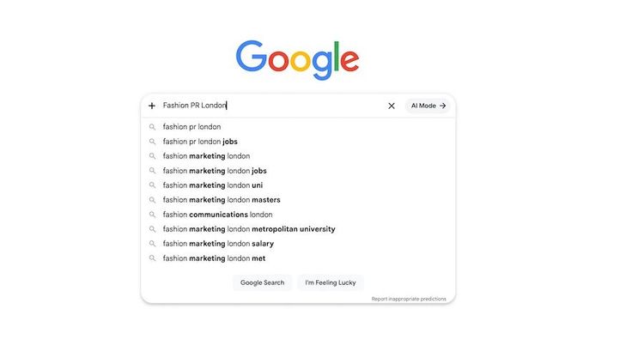Pick the 'fashion marketing london uni' suggestion
Viewport: 644px width, 358px height.
click(x=298, y=185)
